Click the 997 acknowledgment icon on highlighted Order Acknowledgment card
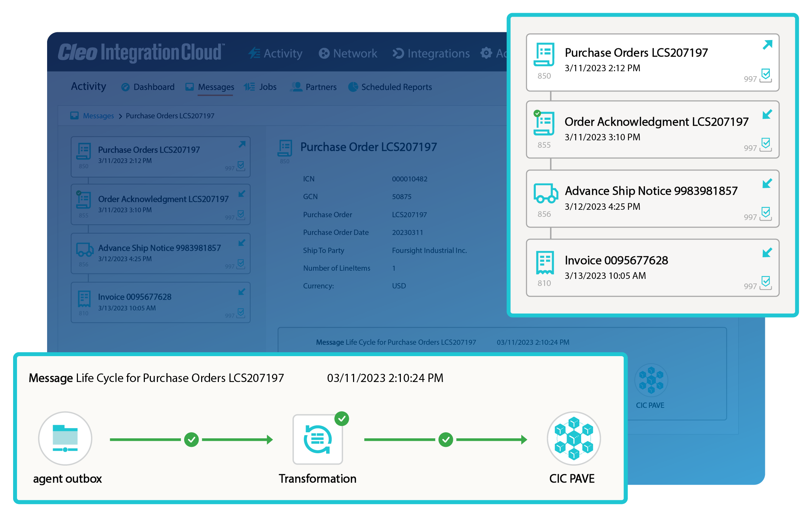 [766, 145]
